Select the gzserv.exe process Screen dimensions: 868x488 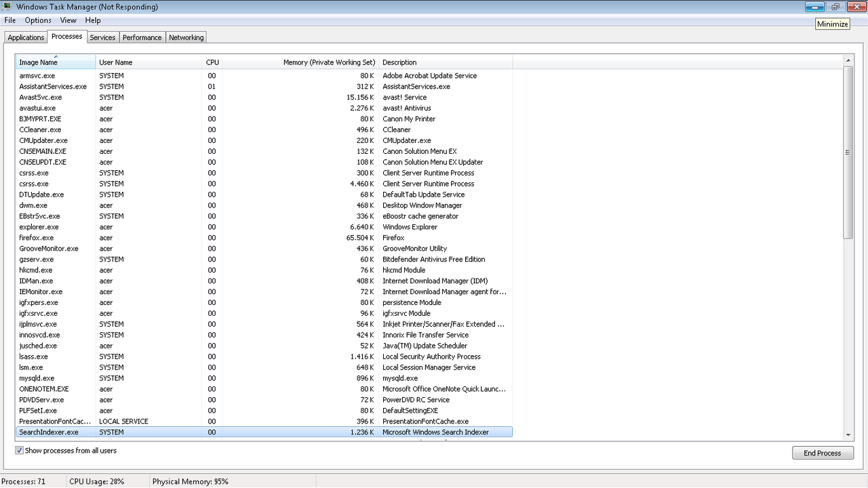click(x=264, y=260)
